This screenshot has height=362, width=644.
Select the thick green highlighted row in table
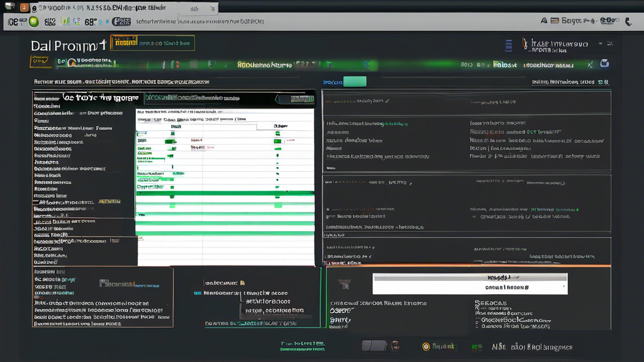[225, 194]
